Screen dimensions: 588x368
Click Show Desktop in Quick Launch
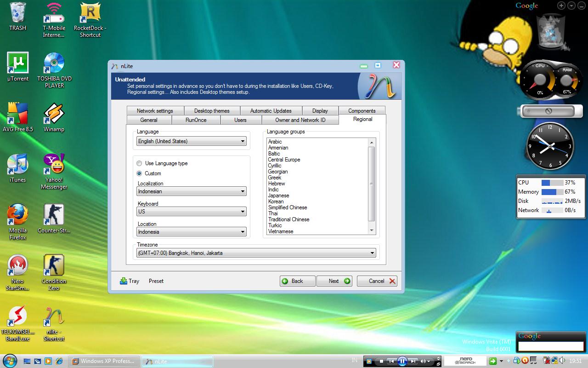[x=27, y=362]
